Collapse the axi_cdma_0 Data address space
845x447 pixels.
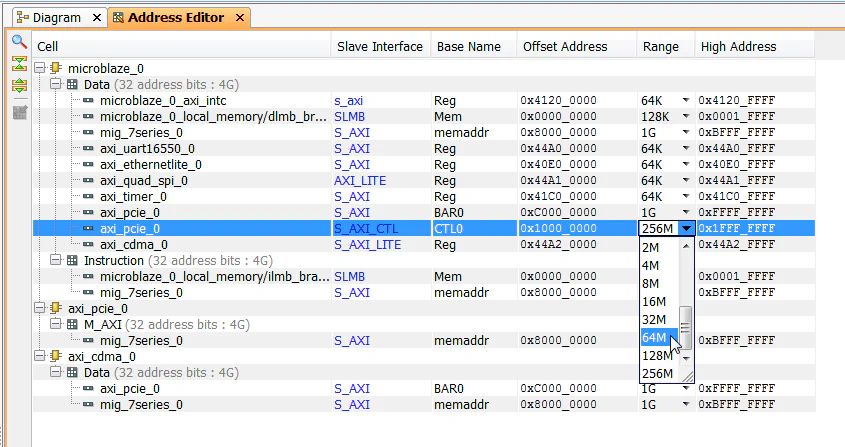click(56, 373)
